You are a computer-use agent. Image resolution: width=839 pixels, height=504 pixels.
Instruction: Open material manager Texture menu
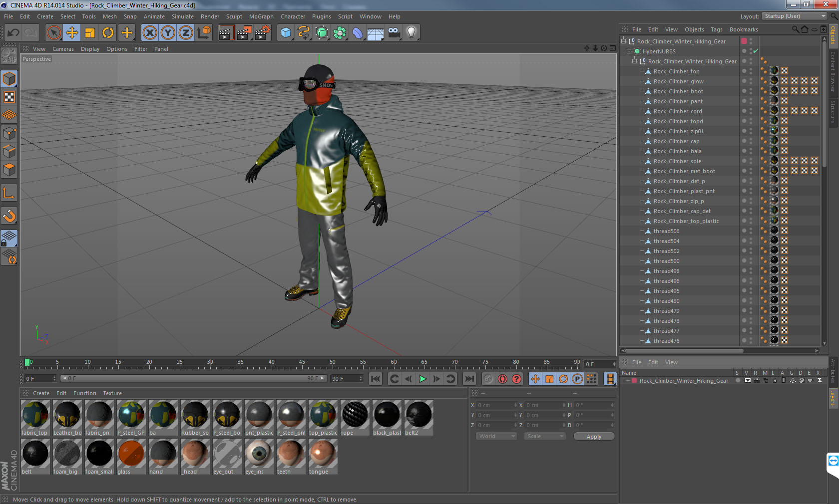click(112, 393)
